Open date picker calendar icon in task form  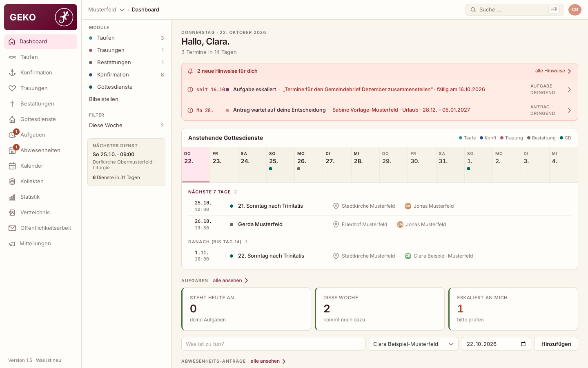click(523, 344)
